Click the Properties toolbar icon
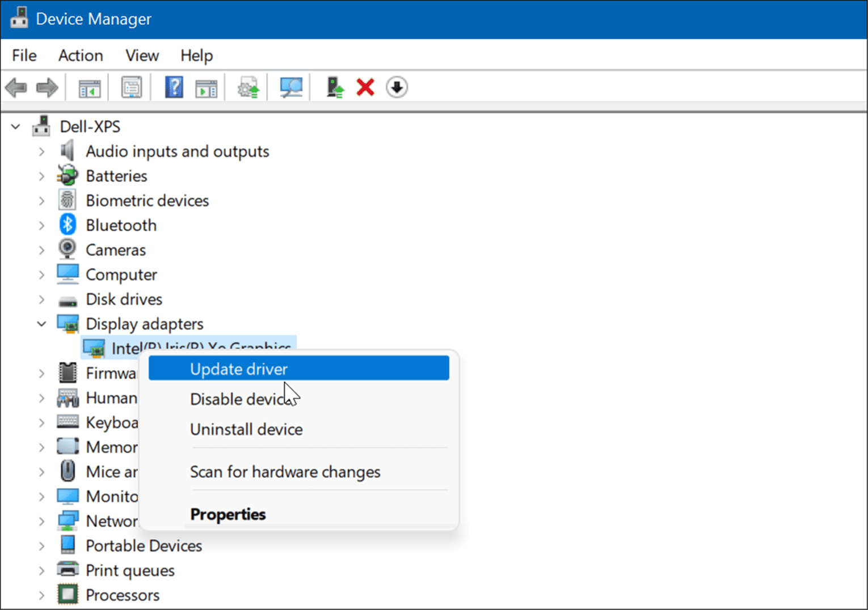 131,87
